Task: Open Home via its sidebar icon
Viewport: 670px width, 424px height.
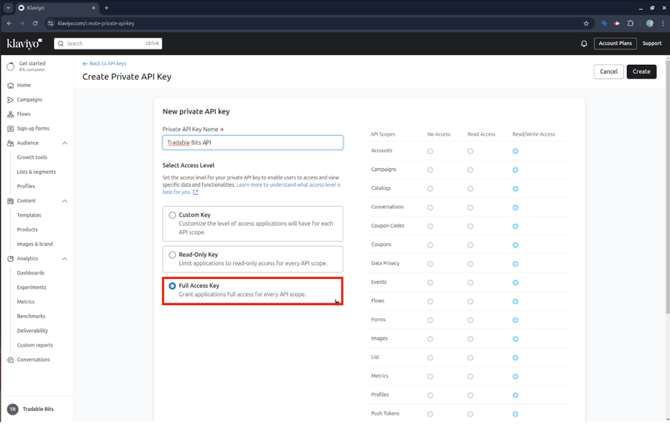Action: (11, 86)
